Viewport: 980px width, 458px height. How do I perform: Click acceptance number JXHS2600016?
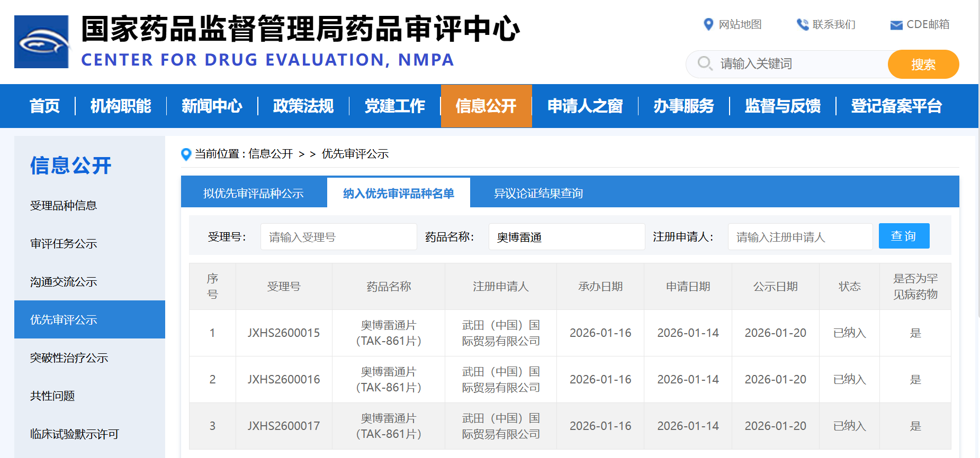284,379
